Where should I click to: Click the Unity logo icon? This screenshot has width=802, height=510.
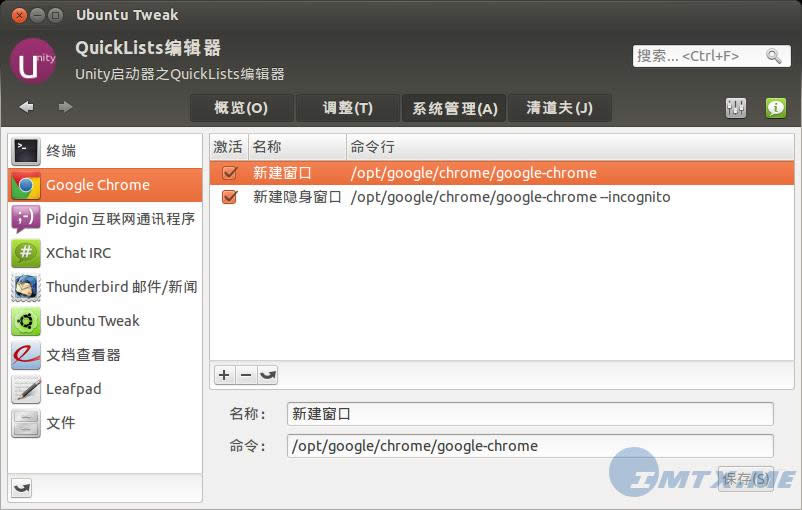[33, 61]
